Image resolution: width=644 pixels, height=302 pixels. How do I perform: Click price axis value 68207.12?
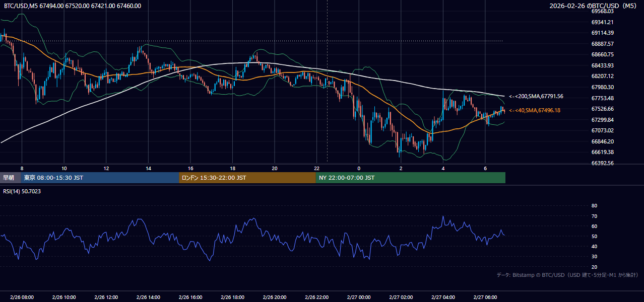[x=602, y=76]
